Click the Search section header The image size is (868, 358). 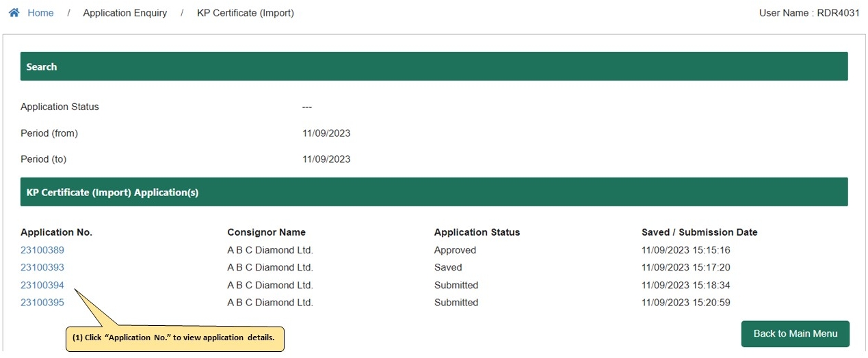tap(434, 66)
